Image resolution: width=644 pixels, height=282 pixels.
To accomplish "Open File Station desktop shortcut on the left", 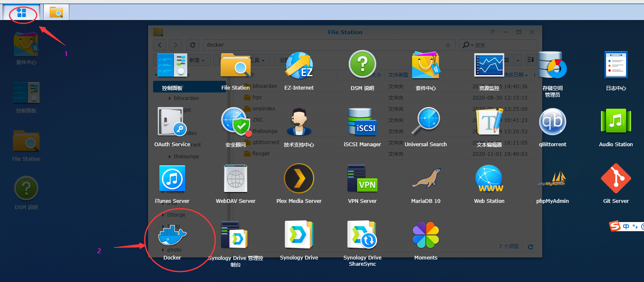I will (x=26, y=146).
